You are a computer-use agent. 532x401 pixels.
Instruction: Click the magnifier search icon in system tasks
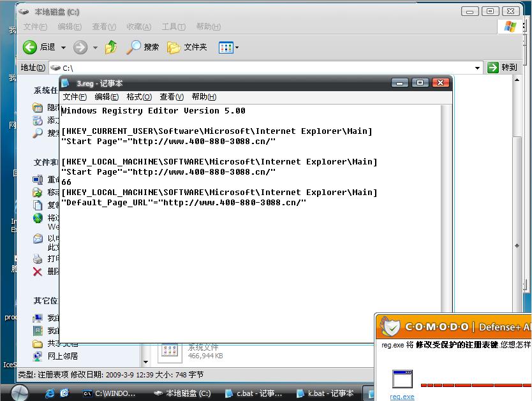click(x=38, y=133)
